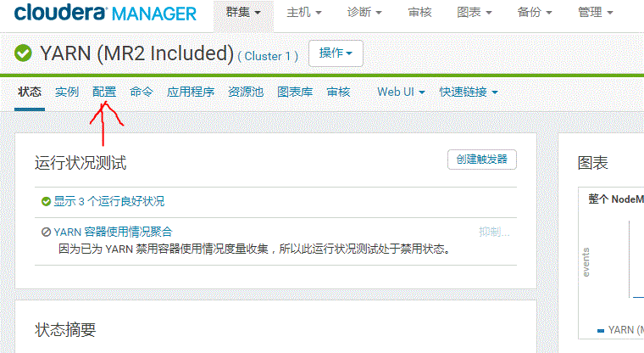Open the 图表 top menu dropdown
Screen dimensions: 644x353
click(x=474, y=13)
